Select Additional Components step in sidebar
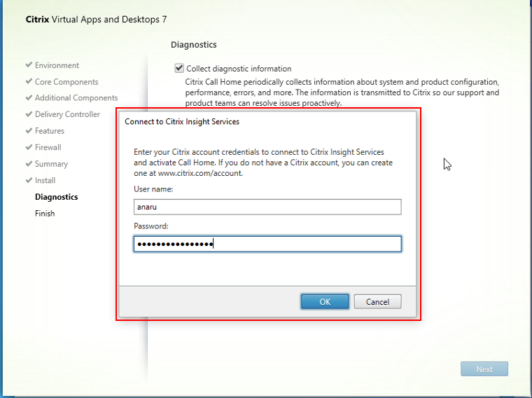Viewport: 532px width, 398px height. click(x=76, y=98)
